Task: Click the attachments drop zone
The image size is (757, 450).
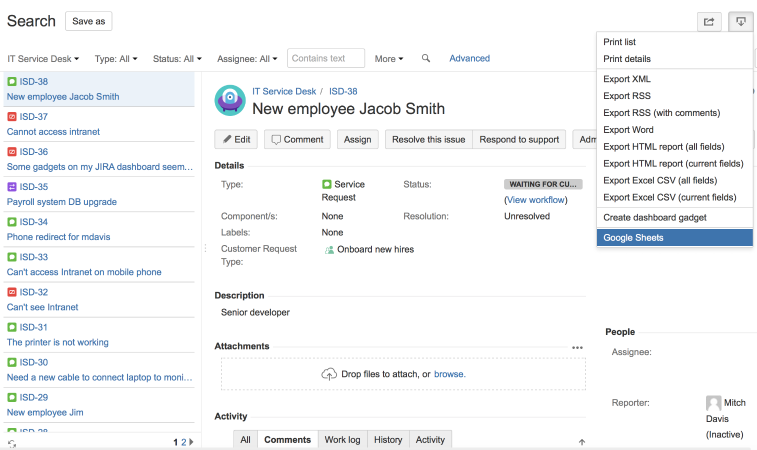Action: pyautogui.click(x=403, y=374)
